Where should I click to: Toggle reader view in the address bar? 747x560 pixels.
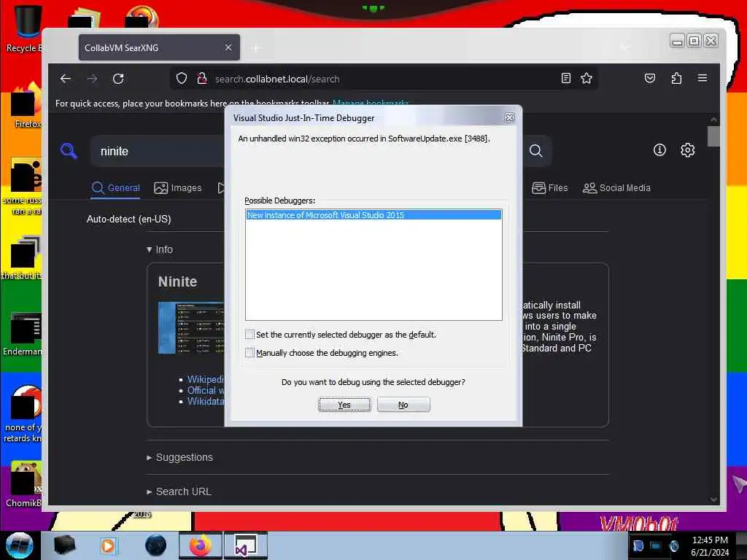point(565,78)
